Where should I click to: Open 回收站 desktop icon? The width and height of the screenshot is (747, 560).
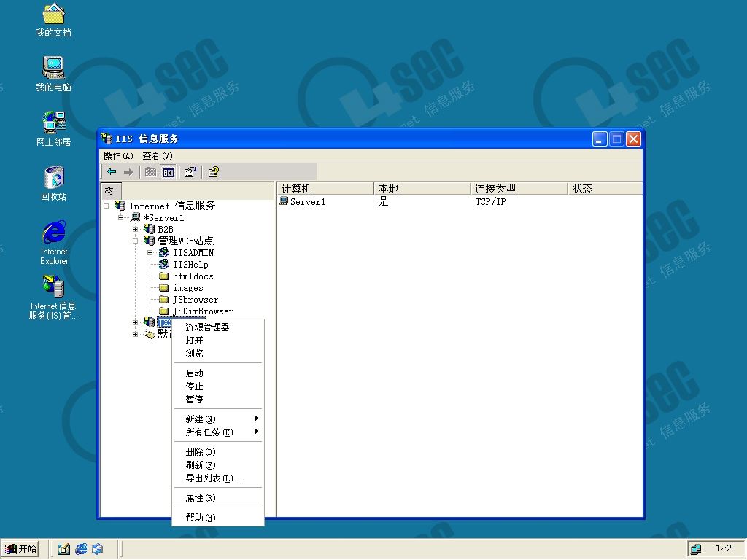[x=53, y=183]
